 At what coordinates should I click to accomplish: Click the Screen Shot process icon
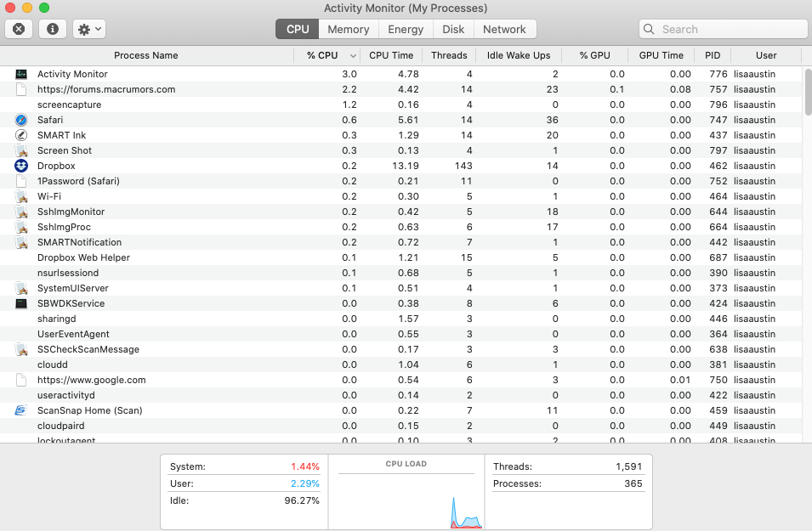pyautogui.click(x=21, y=150)
